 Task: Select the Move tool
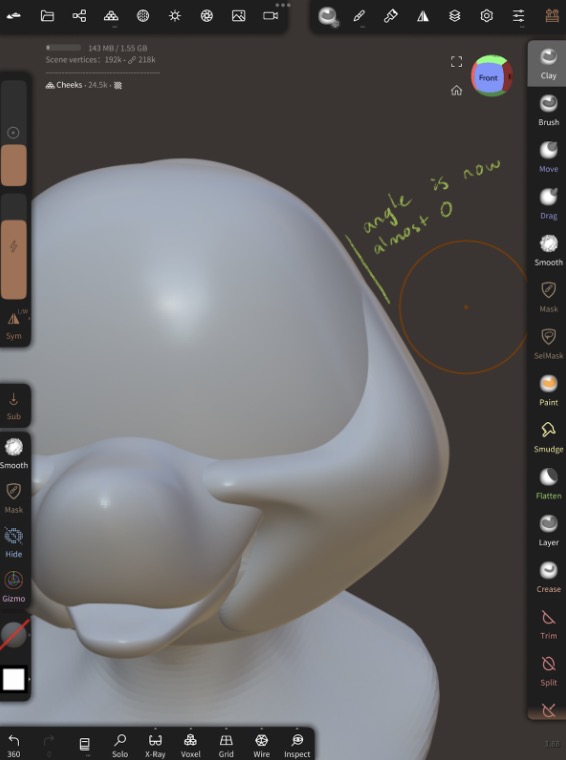pyautogui.click(x=548, y=157)
